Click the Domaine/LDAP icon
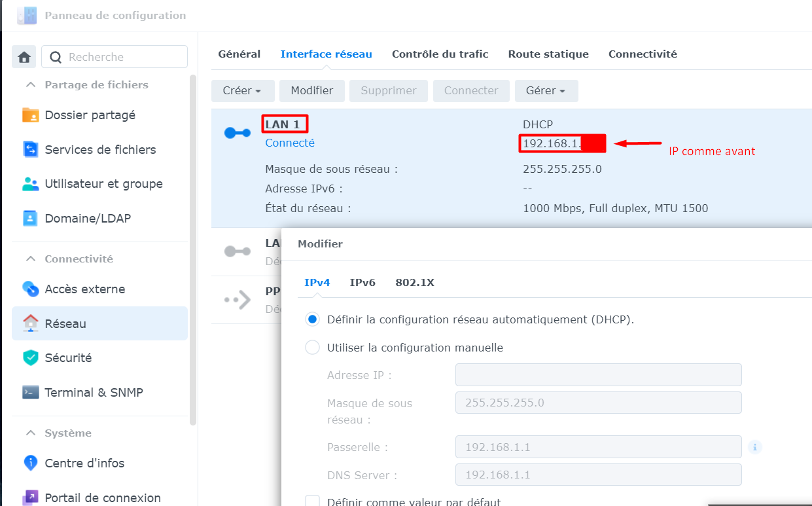Viewport: 812px width, 506px height. [x=31, y=218]
